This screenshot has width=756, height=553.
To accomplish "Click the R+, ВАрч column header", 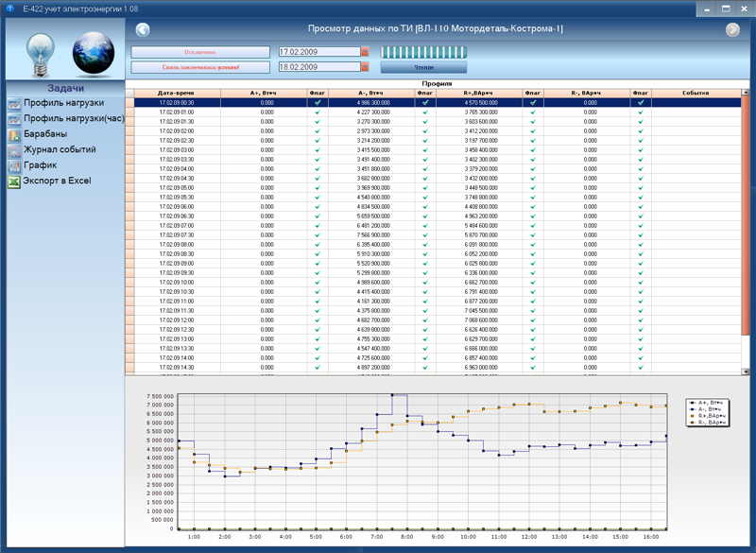I will pos(479,93).
